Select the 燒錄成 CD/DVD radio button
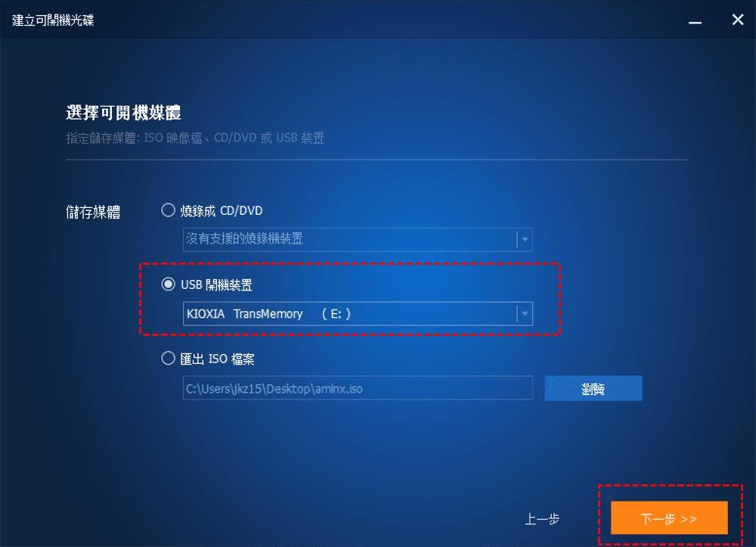The height and width of the screenshot is (547, 756). (168, 210)
